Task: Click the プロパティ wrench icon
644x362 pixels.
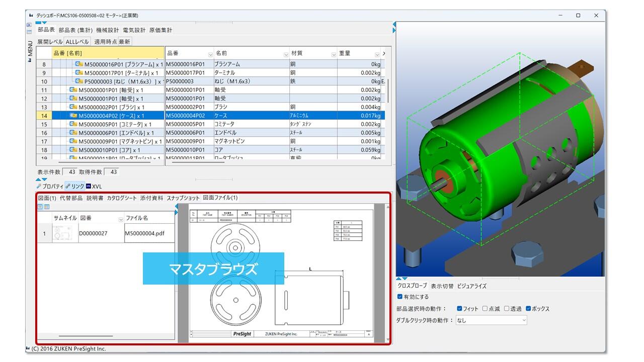Action: (x=39, y=187)
